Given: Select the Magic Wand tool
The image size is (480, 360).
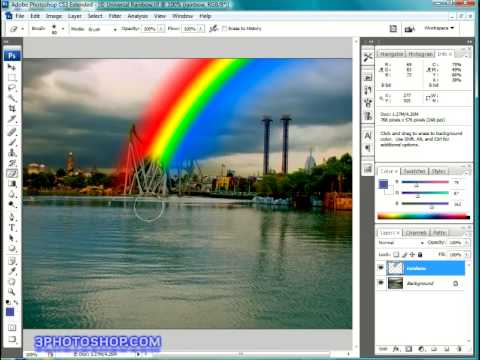Looking at the screenshot, I should tap(12, 98).
